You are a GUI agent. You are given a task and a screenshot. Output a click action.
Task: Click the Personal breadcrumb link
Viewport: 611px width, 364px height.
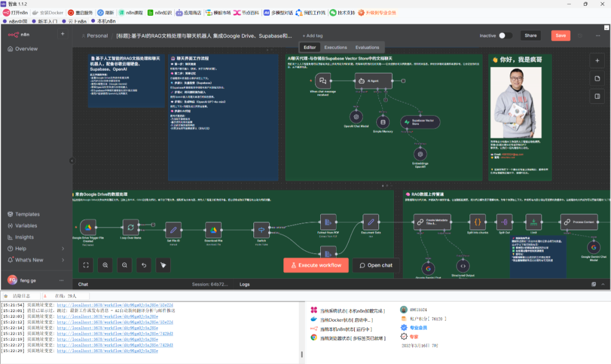pos(97,36)
